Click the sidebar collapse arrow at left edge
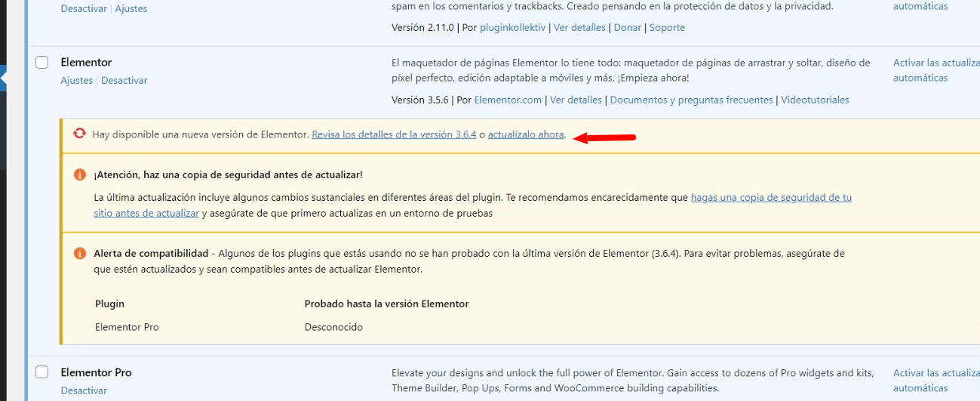This screenshot has height=401, width=980. [x=3, y=77]
